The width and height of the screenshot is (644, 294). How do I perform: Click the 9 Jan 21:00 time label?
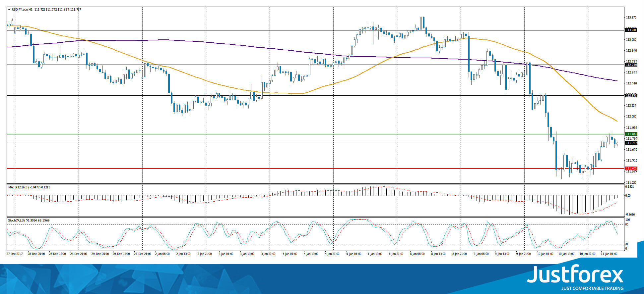tap(523, 254)
